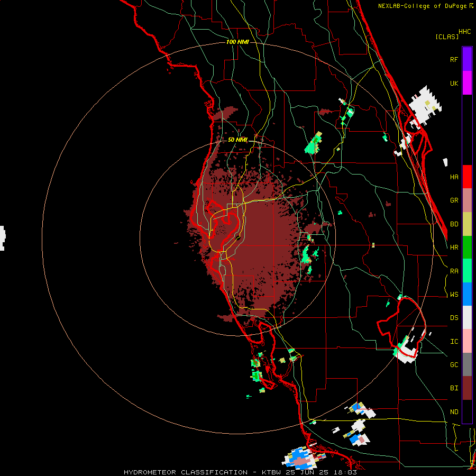
Task: Click the HA legend label
Action: coord(454,177)
